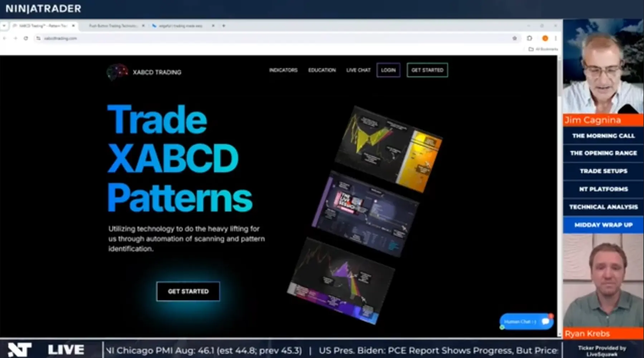Go forward using the browser forward arrow

15,38
